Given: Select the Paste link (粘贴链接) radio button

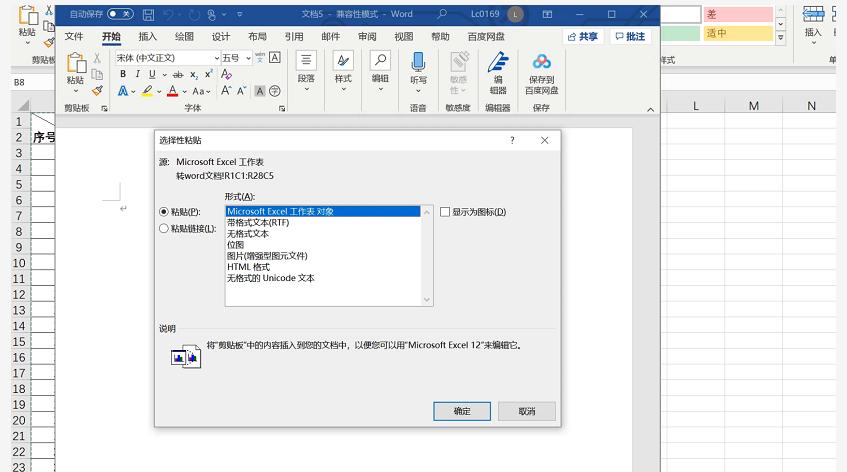Looking at the screenshot, I should 164,228.
